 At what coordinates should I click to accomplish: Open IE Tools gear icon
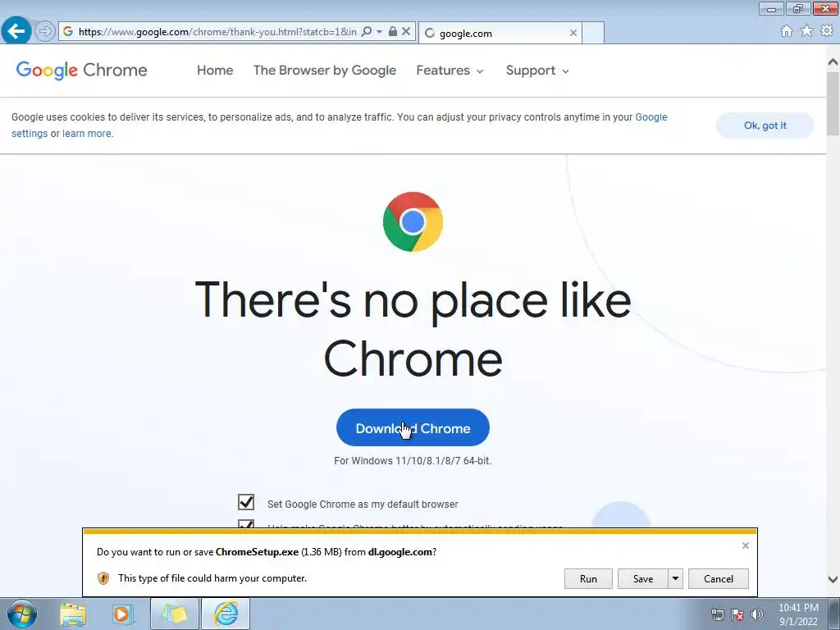click(827, 31)
